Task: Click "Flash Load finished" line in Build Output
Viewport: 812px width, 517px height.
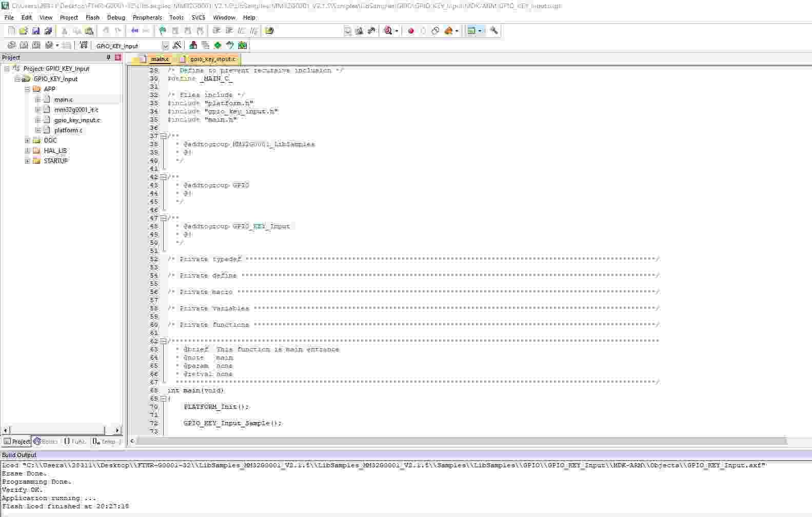Action: pyautogui.click(x=66, y=506)
